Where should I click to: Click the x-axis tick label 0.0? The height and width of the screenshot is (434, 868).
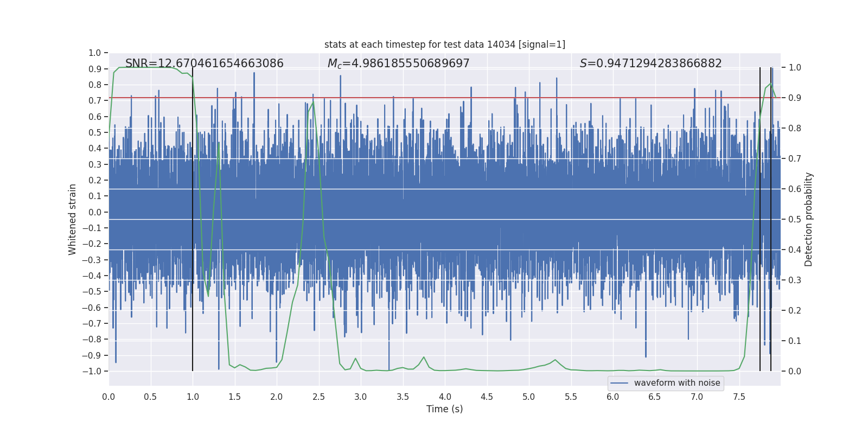click(108, 397)
